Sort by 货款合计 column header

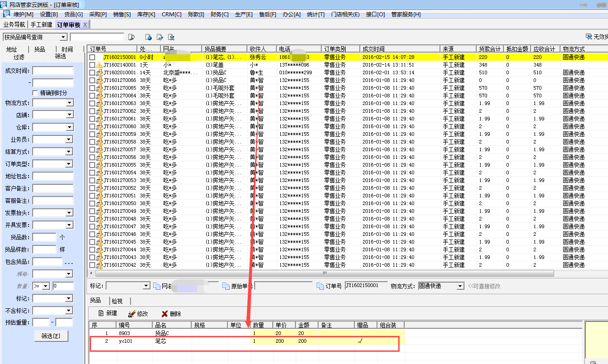(490, 49)
